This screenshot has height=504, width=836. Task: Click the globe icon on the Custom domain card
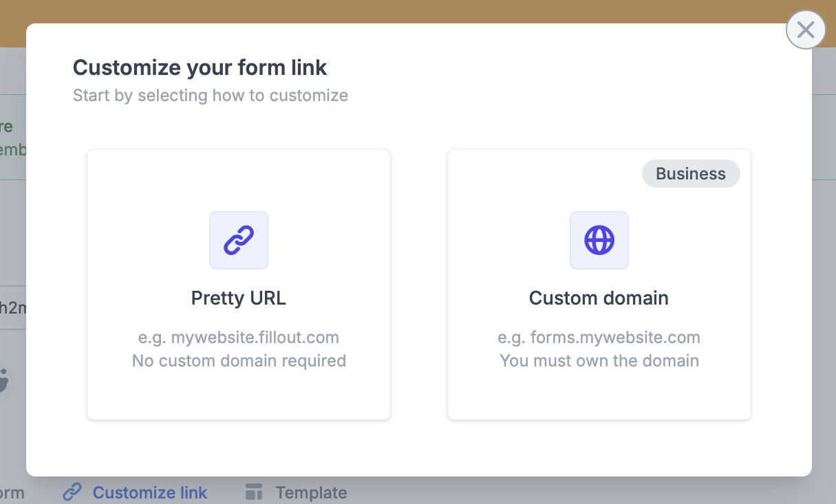pyautogui.click(x=599, y=240)
